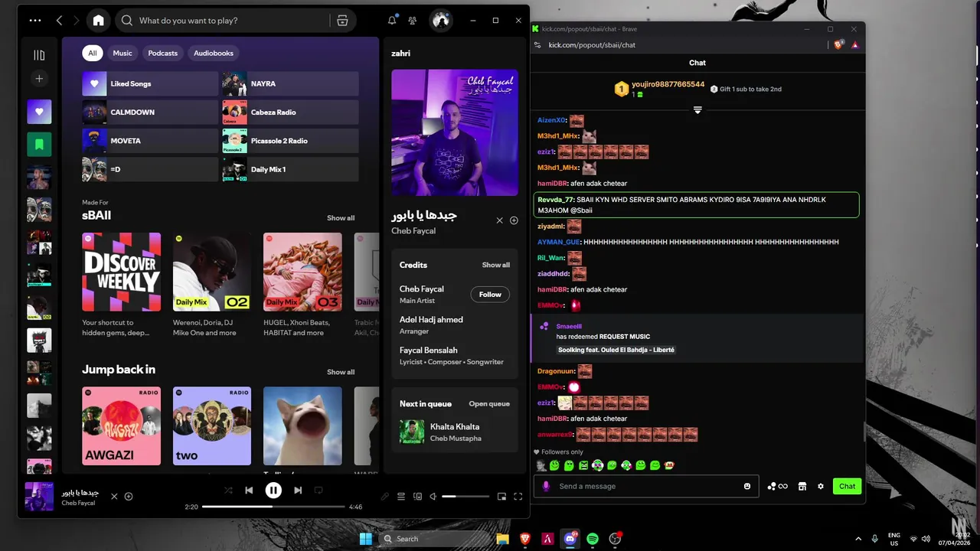Screen dimensions: 980x551
Task: Close the Now Playing view panel
Action: 500,220
